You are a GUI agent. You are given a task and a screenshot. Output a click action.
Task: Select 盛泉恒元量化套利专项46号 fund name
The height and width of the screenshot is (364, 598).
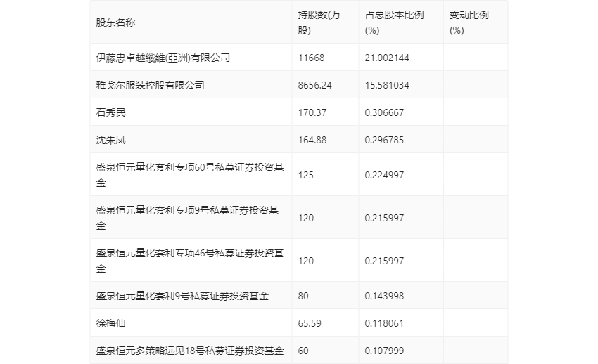189,261
